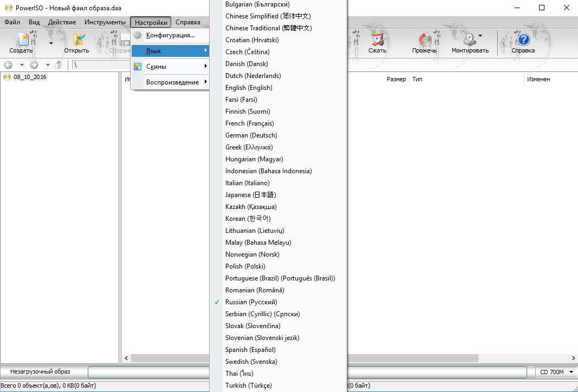Expand the Язык submenu

click(x=170, y=51)
